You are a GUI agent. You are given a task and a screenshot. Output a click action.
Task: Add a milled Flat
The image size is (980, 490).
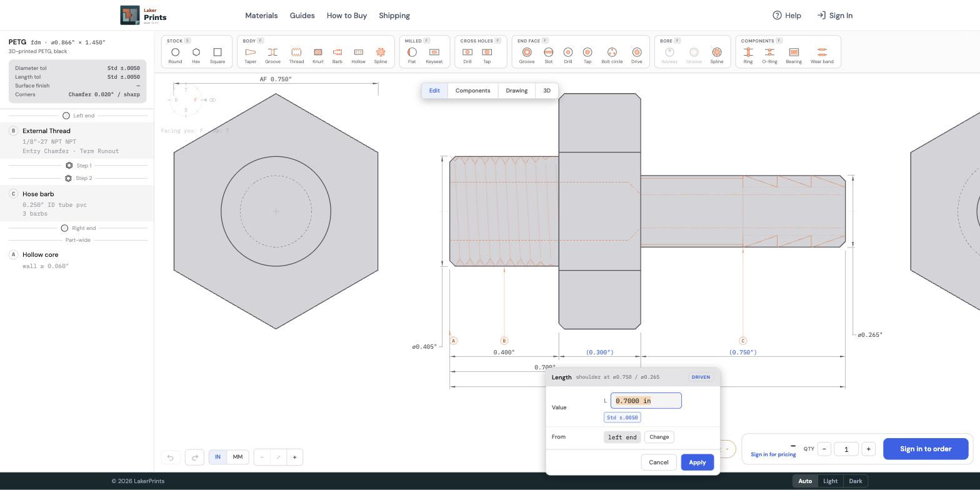[412, 55]
